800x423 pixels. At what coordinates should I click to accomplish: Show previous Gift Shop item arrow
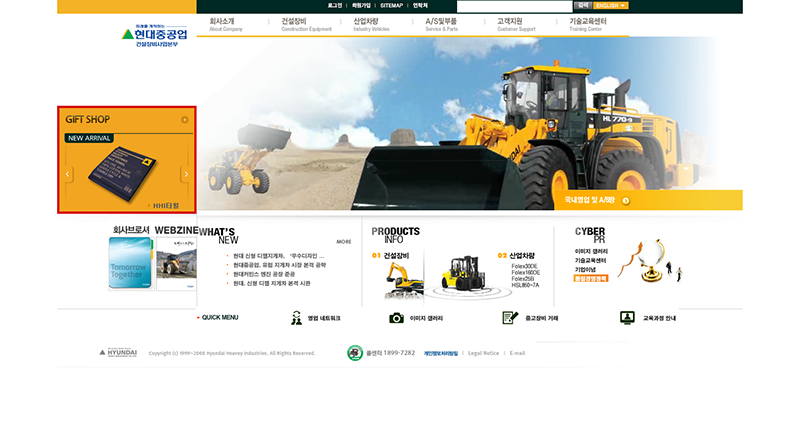[x=68, y=174]
